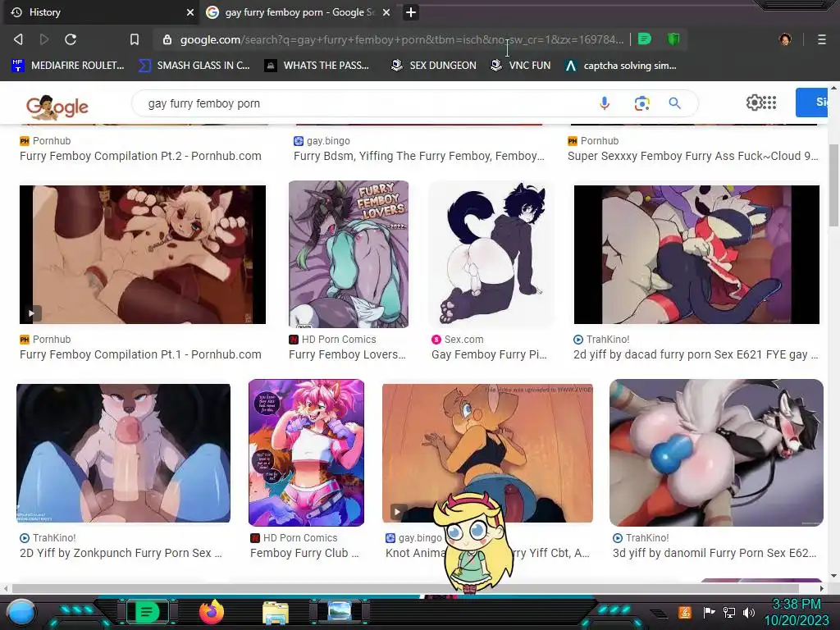Screen dimensions: 840x630
Task: Open the SMASH GLASS IN C... bookmark
Action: pos(194,66)
